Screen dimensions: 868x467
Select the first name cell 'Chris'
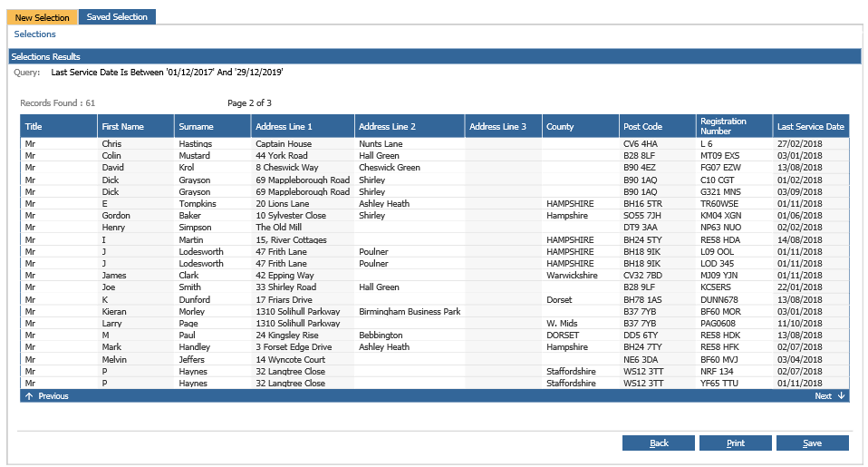pyautogui.click(x=111, y=143)
